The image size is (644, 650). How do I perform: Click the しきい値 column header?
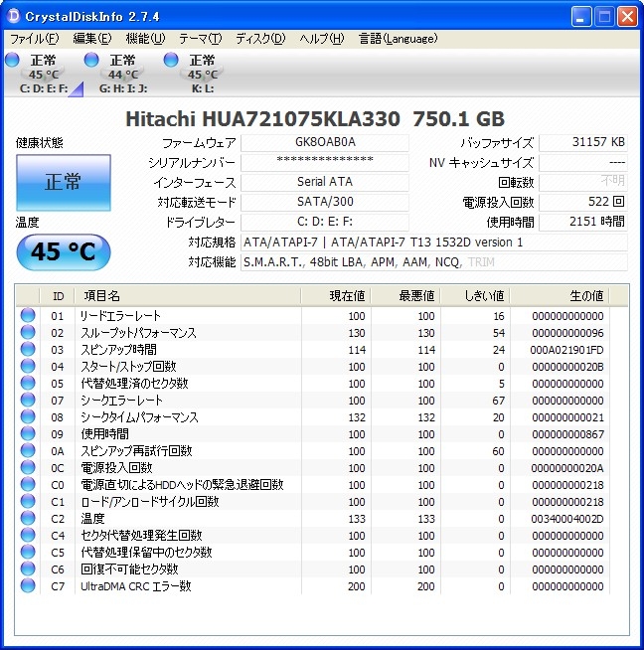click(475, 296)
